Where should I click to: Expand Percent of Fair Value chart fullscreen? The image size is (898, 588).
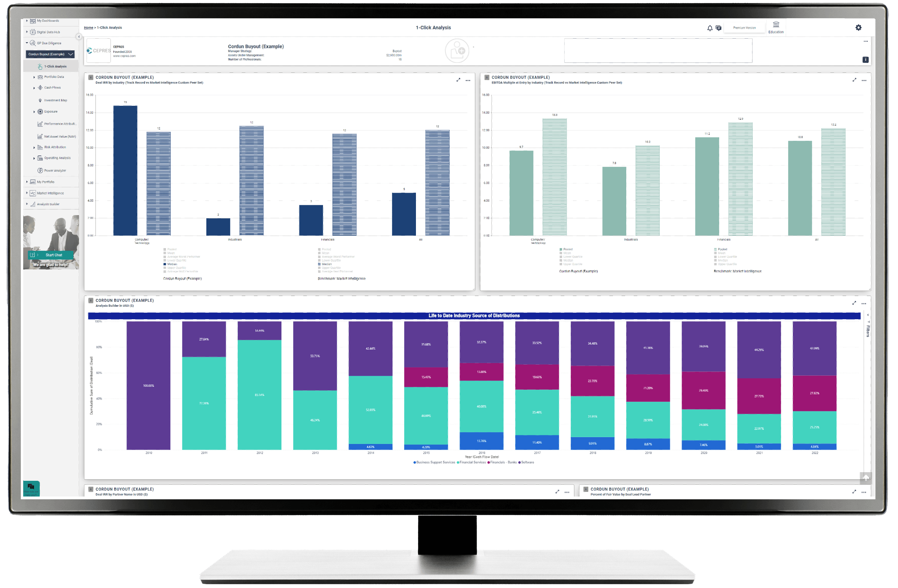(x=854, y=492)
